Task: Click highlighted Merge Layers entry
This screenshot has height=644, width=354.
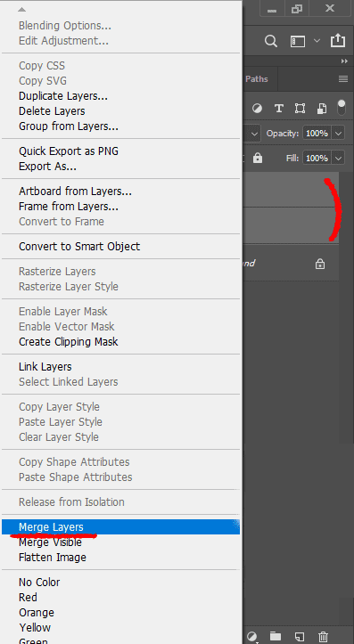Action: [120, 527]
